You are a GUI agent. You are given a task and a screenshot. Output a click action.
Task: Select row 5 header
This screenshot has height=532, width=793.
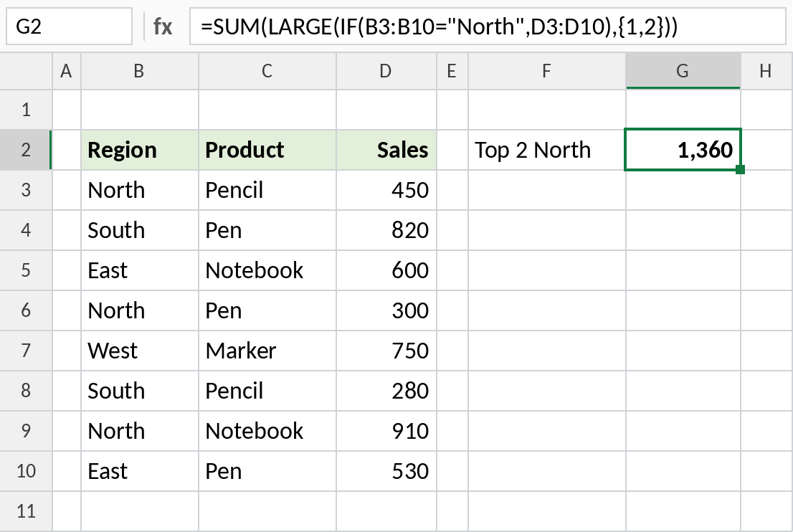click(26, 270)
